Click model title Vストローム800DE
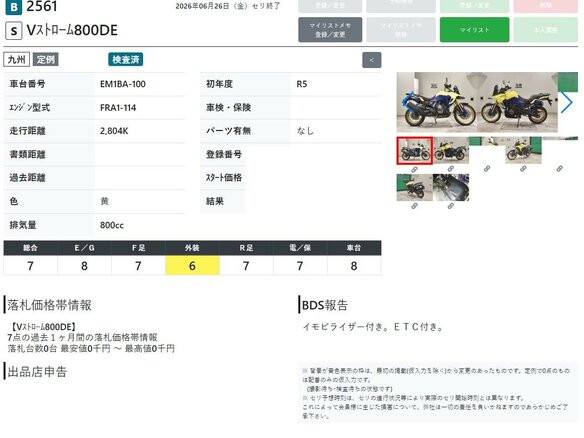 72,31
